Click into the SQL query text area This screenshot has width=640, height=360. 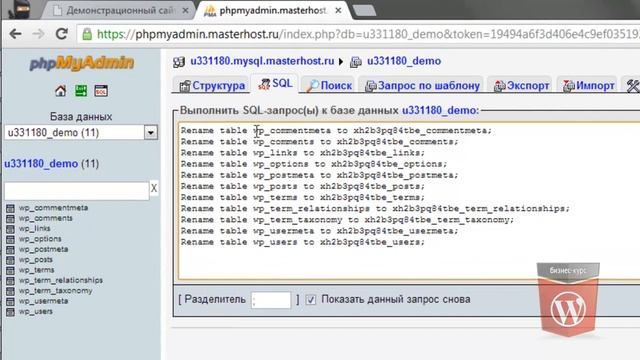click(409, 201)
